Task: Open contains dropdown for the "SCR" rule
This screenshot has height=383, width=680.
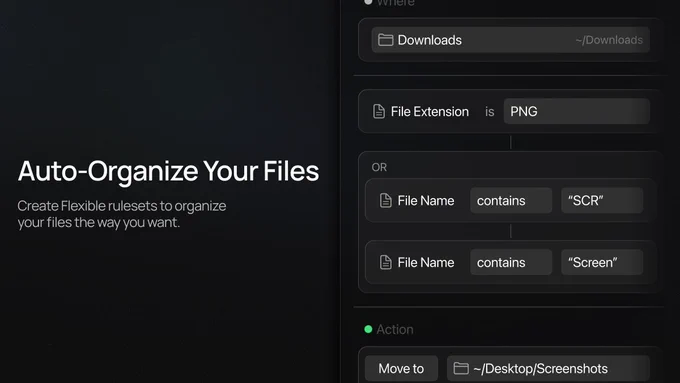Action: 511,200
